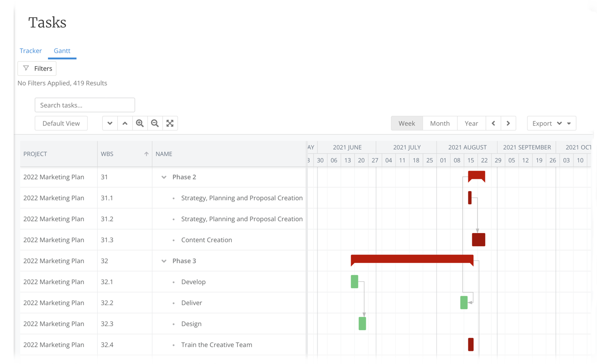
Task: Collapse the Phase 3 task group
Action: (x=164, y=261)
